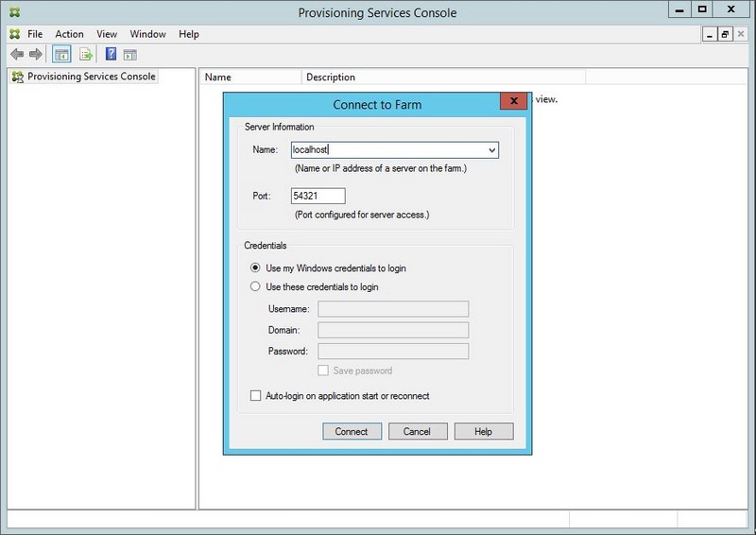The height and width of the screenshot is (535, 756).
Task: Click the Back arrow toolbar icon
Action: [17, 54]
